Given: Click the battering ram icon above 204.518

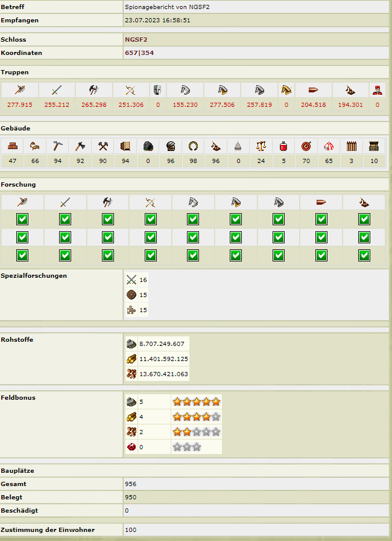Looking at the screenshot, I should (313, 90).
